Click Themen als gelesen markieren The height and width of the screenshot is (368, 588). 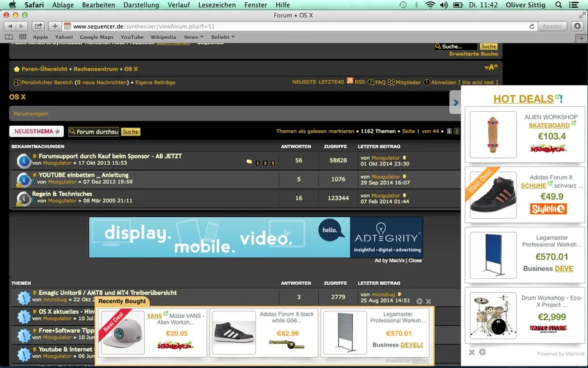click(315, 131)
